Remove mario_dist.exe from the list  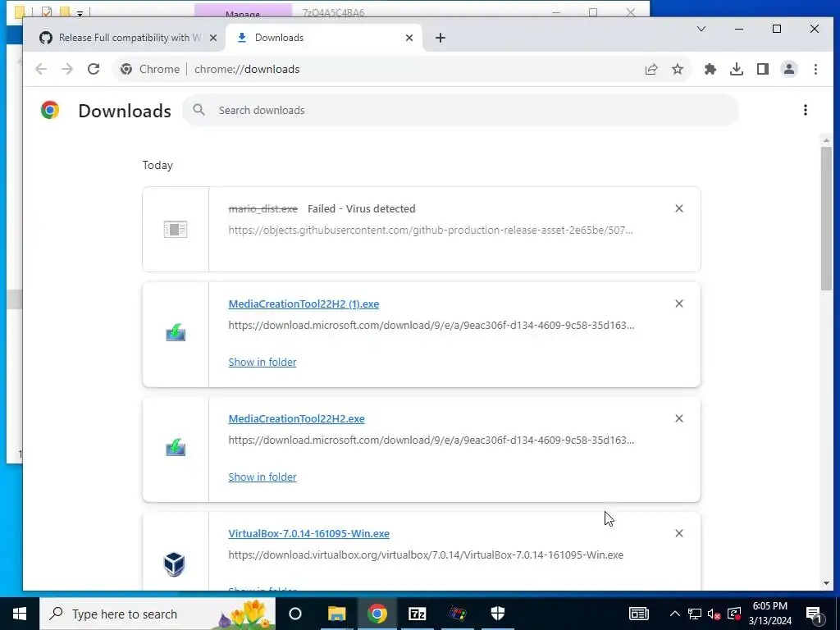point(678,208)
